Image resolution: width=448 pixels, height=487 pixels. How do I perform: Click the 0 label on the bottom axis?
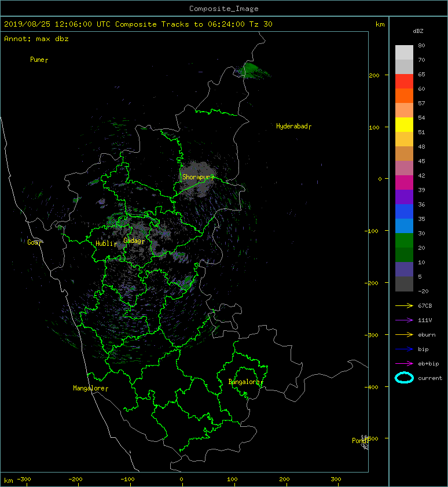pos(182,479)
